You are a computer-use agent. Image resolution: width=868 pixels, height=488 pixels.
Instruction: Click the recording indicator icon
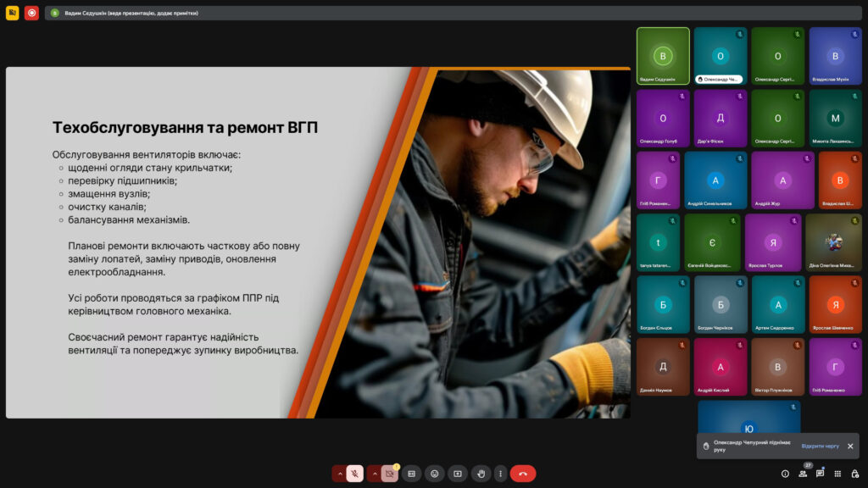click(31, 13)
